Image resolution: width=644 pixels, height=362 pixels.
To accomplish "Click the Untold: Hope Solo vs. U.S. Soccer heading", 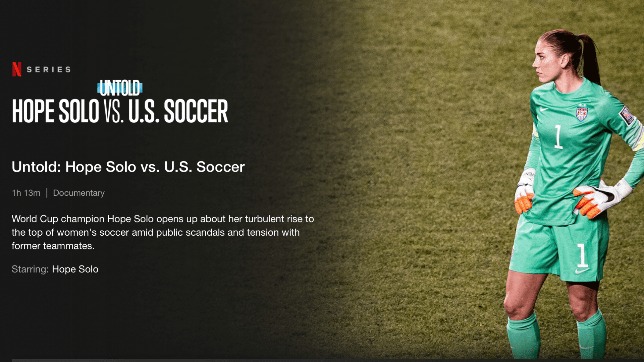I will point(128,167).
